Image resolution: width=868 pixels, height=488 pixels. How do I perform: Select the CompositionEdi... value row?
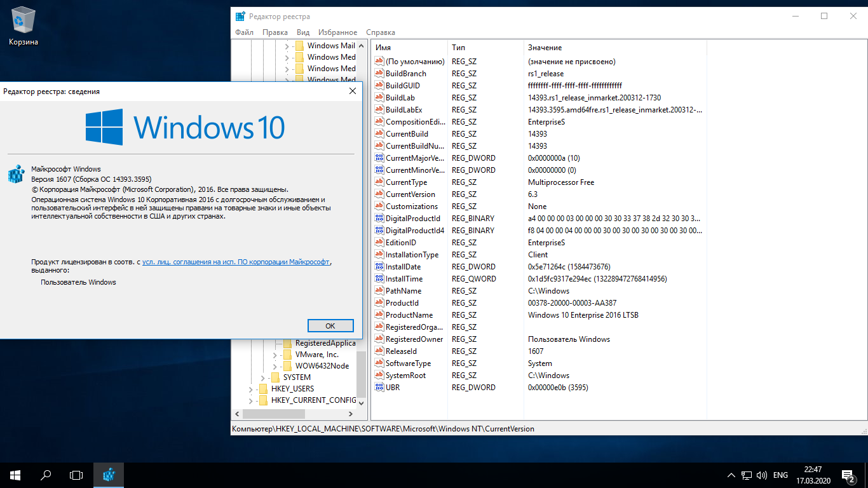pyautogui.click(x=538, y=122)
